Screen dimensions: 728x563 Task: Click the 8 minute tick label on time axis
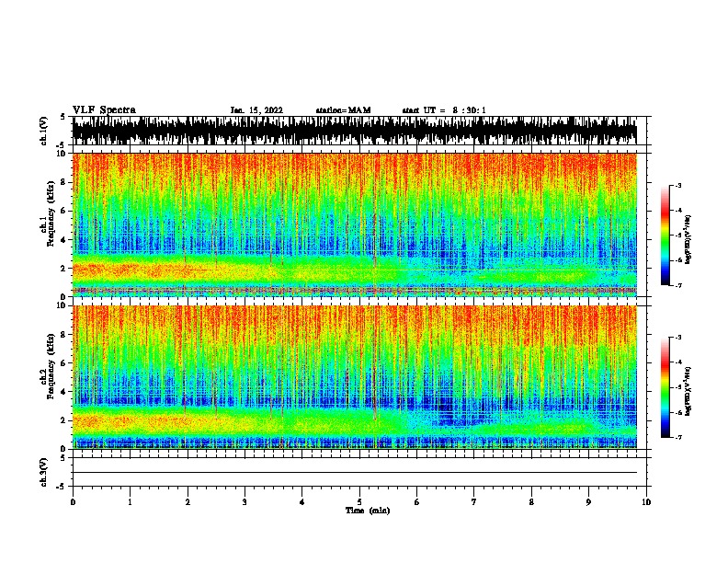click(531, 502)
